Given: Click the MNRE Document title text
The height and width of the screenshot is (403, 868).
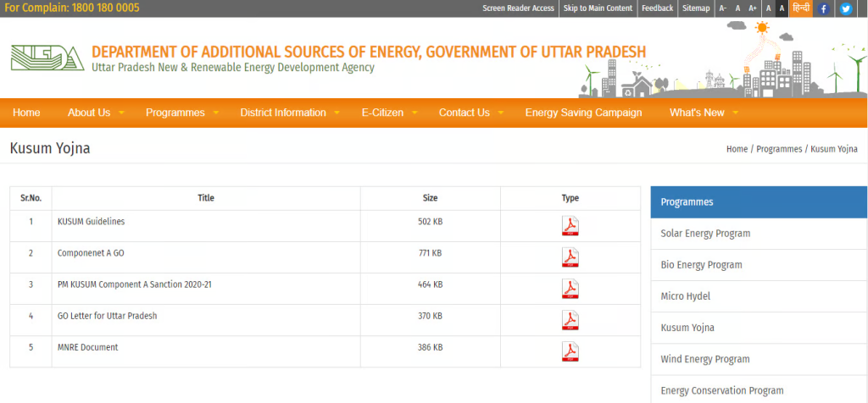Looking at the screenshot, I should pos(88,348).
